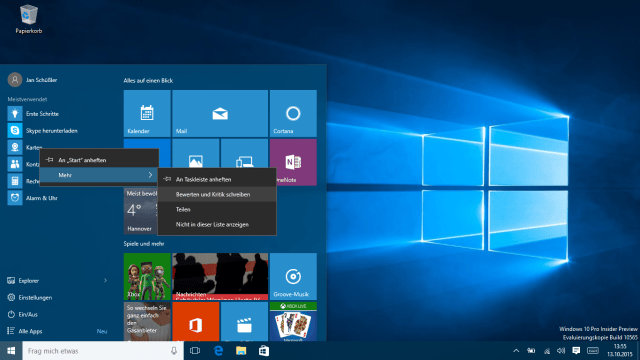Open the Alarm & Uhr icon
Viewport: 640px width, 360px height.
(15, 198)
